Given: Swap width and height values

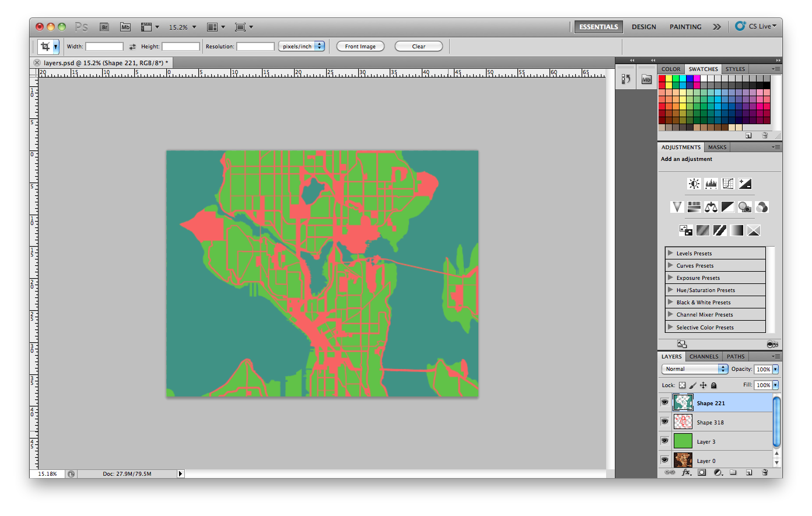Looking at the screenshot, I should (132, 47).
